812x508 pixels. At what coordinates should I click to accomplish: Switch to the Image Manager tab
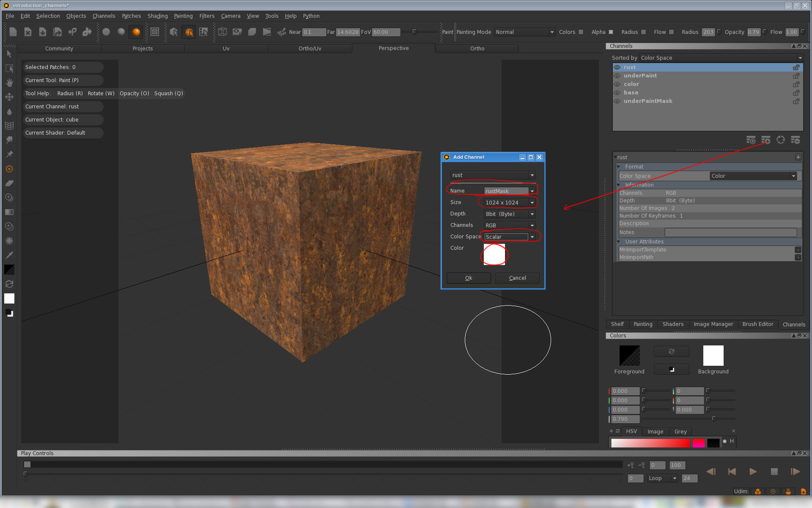point(713,324)
